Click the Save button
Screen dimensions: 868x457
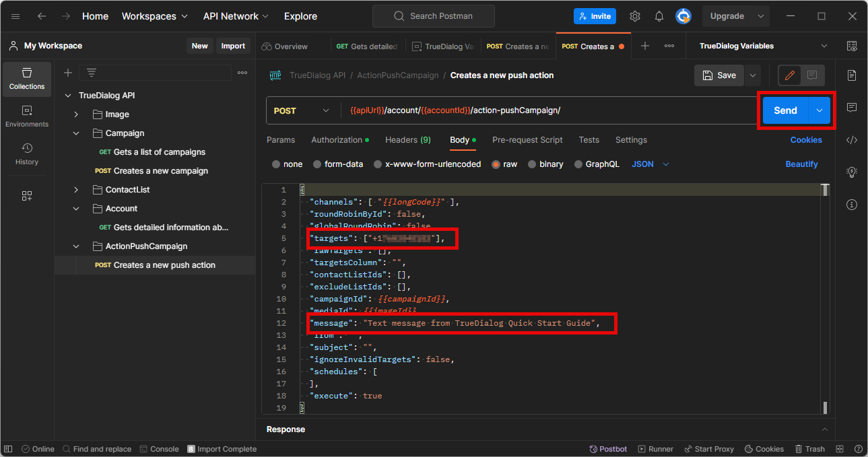(x=719, y=75)
